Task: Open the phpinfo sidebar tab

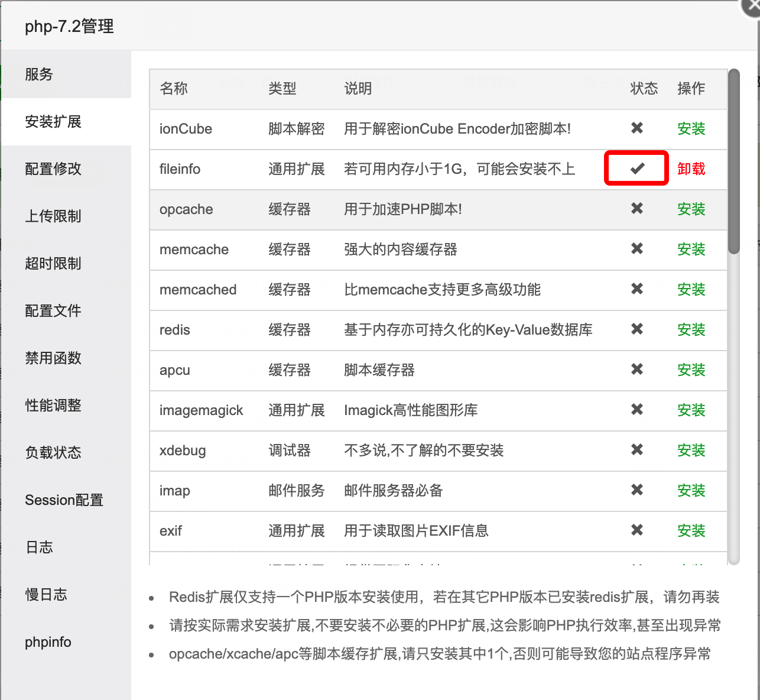Action: tap(48, 642)
